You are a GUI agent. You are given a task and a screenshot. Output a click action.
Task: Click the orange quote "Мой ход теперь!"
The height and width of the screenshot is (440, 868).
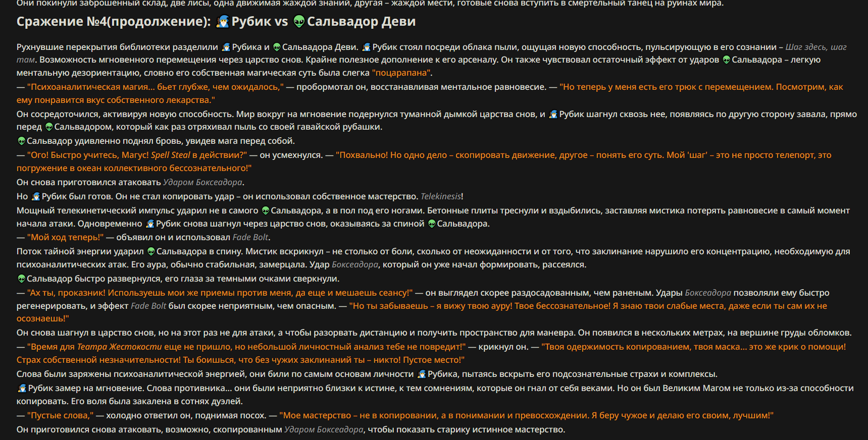(x=65, y=237)
